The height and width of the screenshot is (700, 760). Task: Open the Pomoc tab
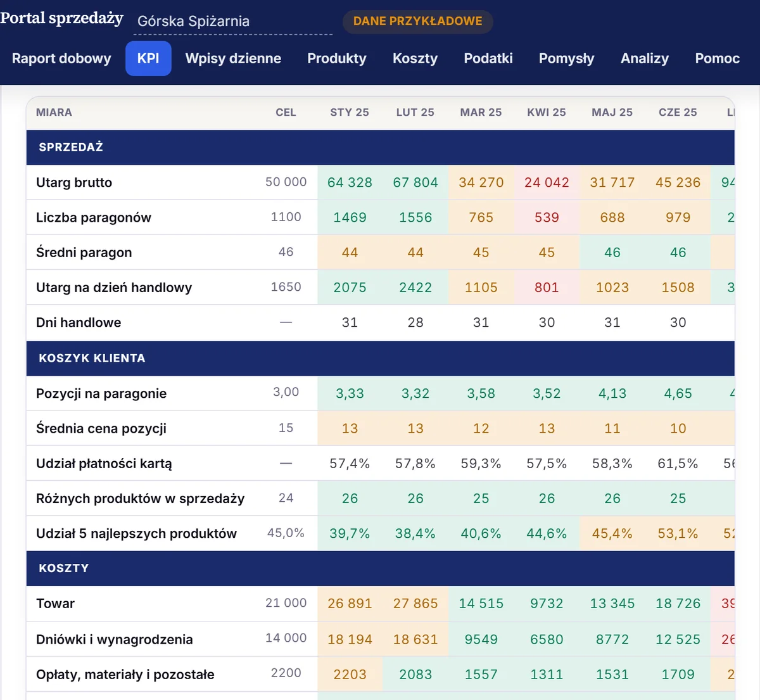point(718,58)
